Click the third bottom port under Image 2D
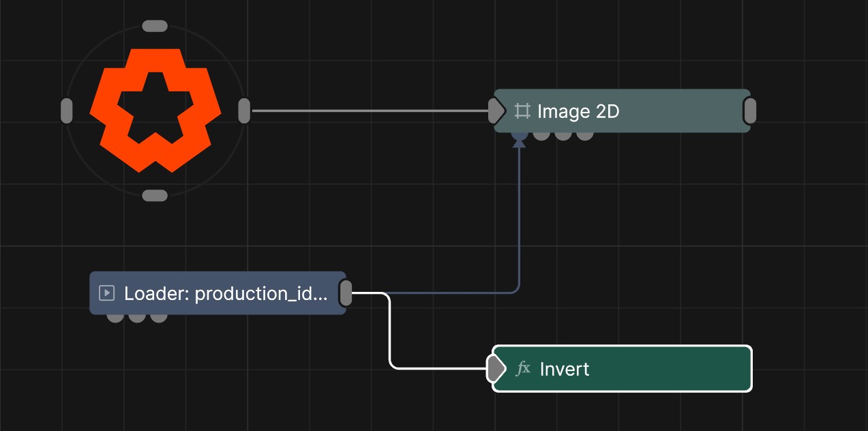The height and width of the screenshot is (431, 868). tap(563, 136)
